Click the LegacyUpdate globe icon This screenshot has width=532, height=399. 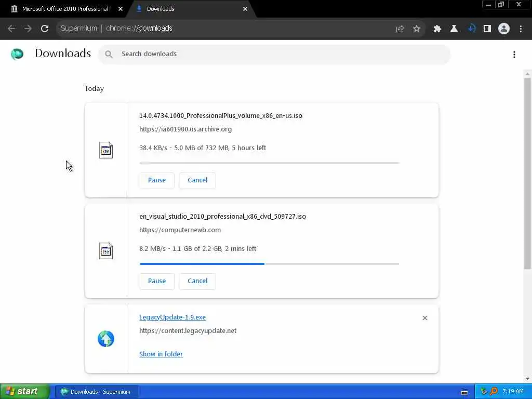pyautogui.click(x=106, y=339)
